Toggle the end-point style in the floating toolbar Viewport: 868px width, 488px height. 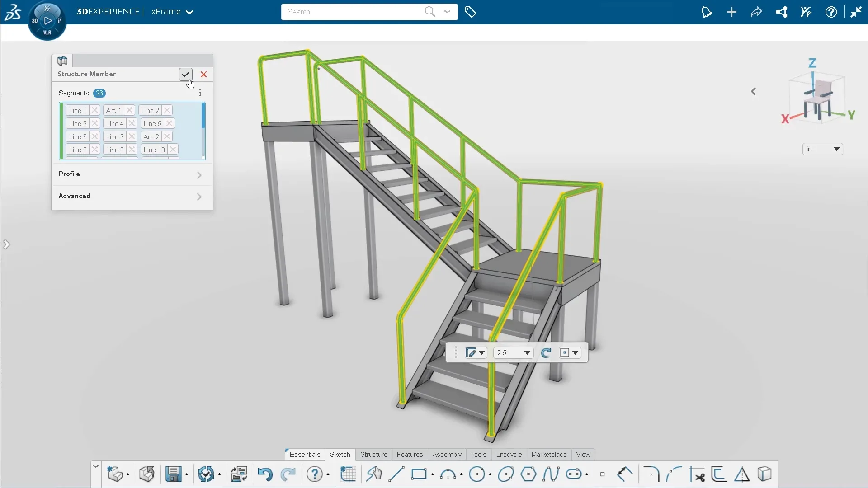pos(569,352)
